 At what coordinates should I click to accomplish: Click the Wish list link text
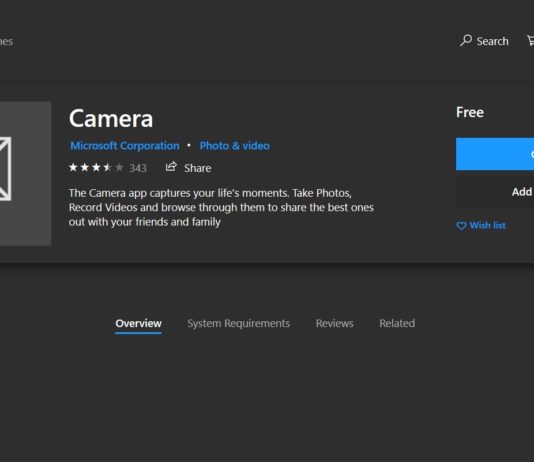point(488,225)
